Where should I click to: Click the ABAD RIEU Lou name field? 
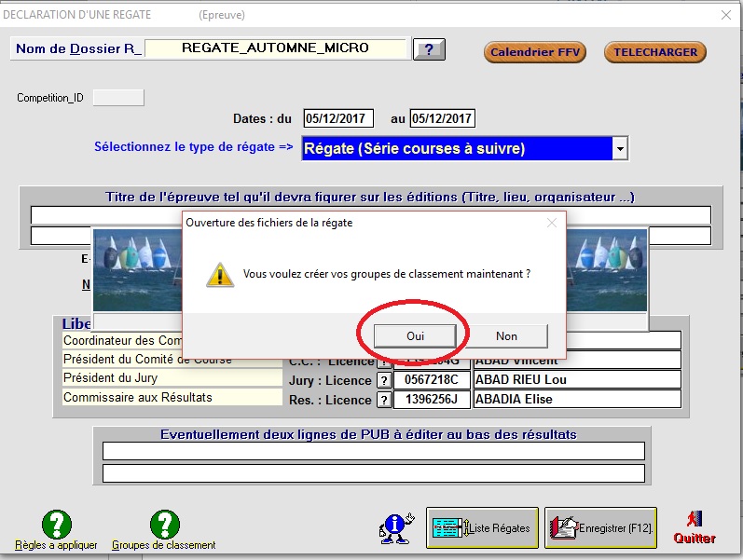[x=577, y=379]
